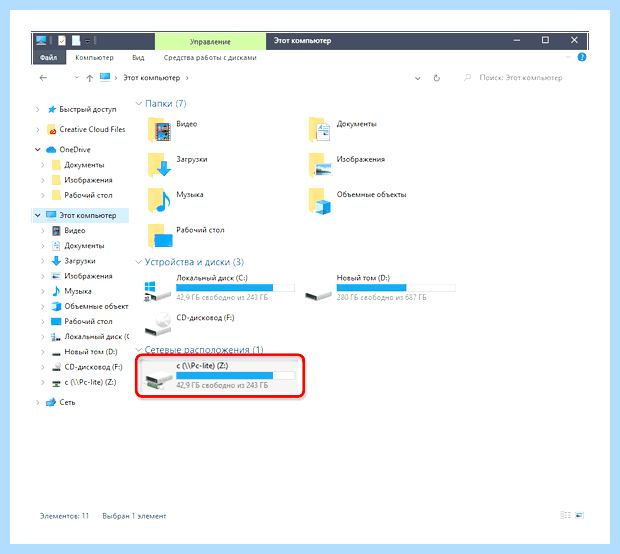Select the network drive c (\\Pc-lite) (Z:) icon

159,380
